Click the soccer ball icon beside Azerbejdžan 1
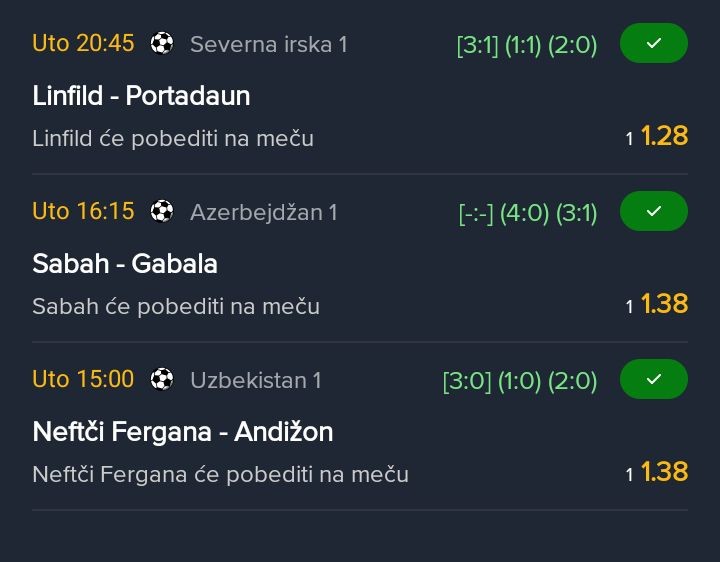The height and width of the screenshot is (562, 720). [x=162, y=211]
